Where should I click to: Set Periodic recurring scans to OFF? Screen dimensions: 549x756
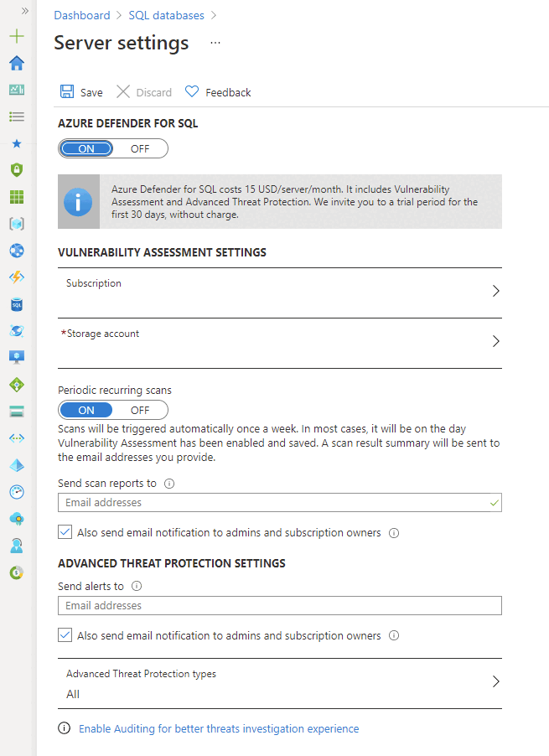pyautogui.click(x=140, y=411)
